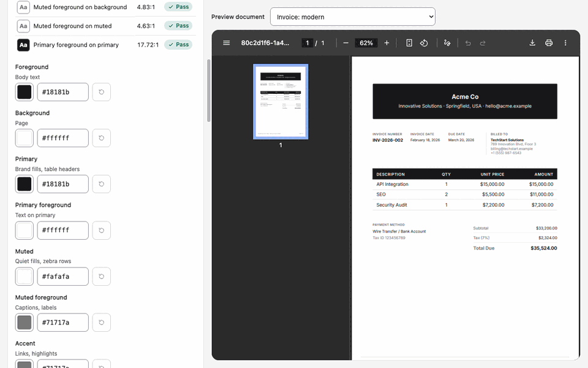Image resolution: width=588 pixels, height=368 pixels.
Task: Zoom in with the plus icon
Action: 386,43
